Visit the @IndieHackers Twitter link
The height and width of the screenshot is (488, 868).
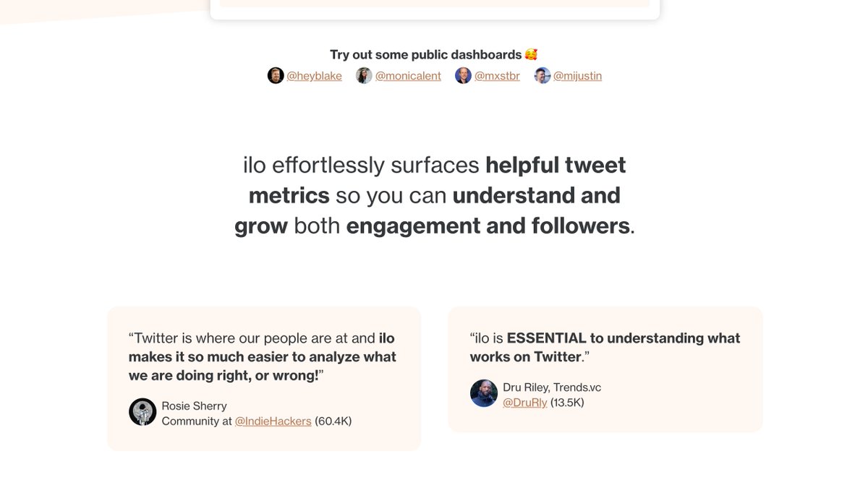(x=273, y=421)
